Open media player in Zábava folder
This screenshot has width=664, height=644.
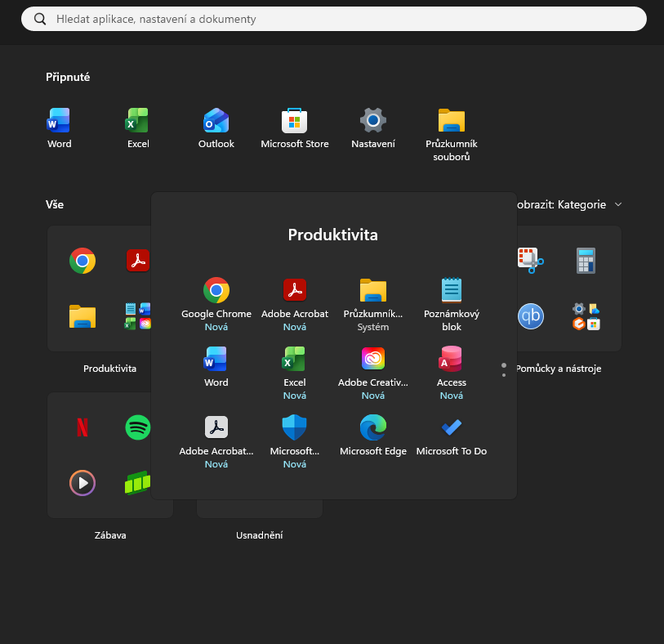[82, 483]
